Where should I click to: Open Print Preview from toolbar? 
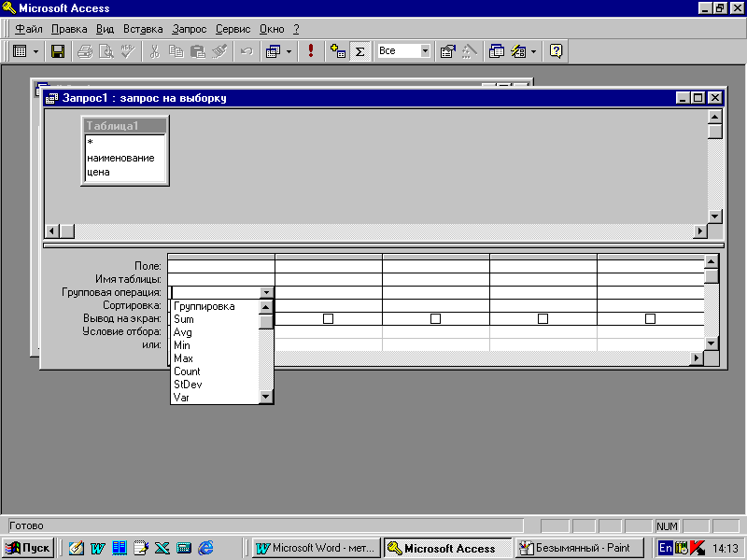click(106, 51)
